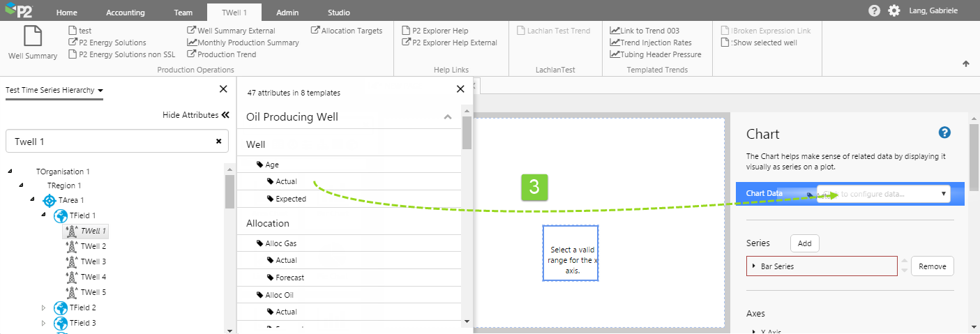The height and width of the screenshot is (334, 980).
Task: Expand the Bar Series entry
Action: tap(754, 266)
